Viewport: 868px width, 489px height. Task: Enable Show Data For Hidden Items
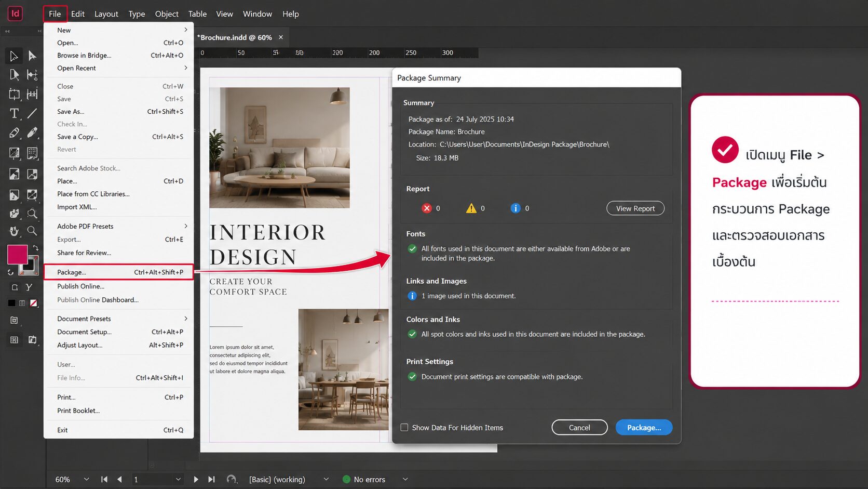pos(404,428)
